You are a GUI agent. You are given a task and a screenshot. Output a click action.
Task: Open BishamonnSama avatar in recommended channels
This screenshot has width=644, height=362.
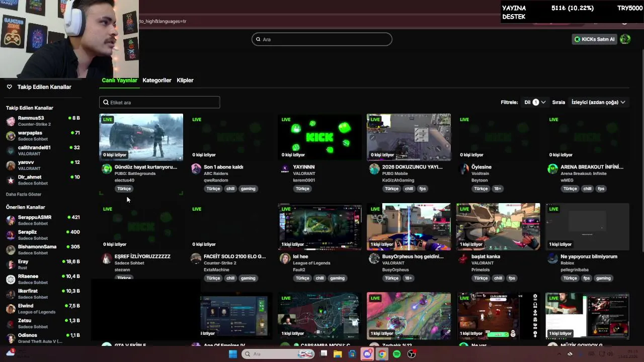coord(11,250)
